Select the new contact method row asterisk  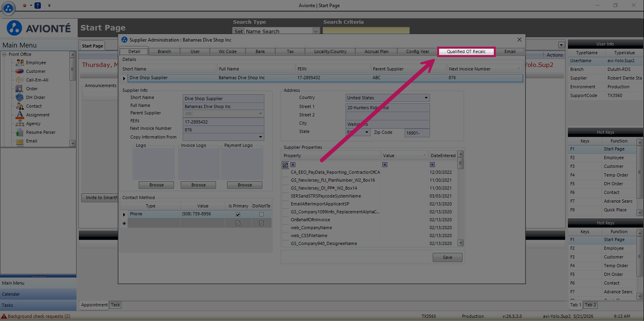124,223
